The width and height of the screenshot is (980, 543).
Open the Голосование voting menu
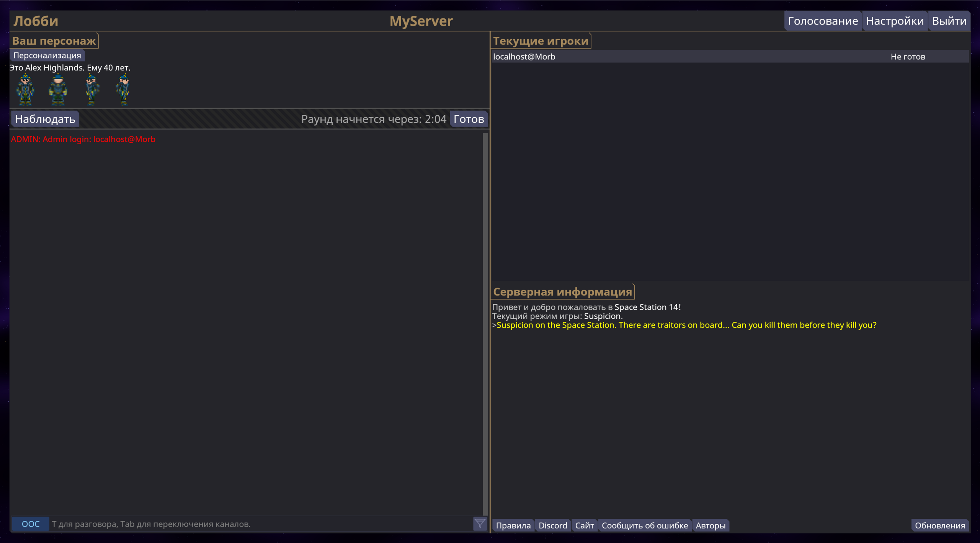click(x=822, y=21)
